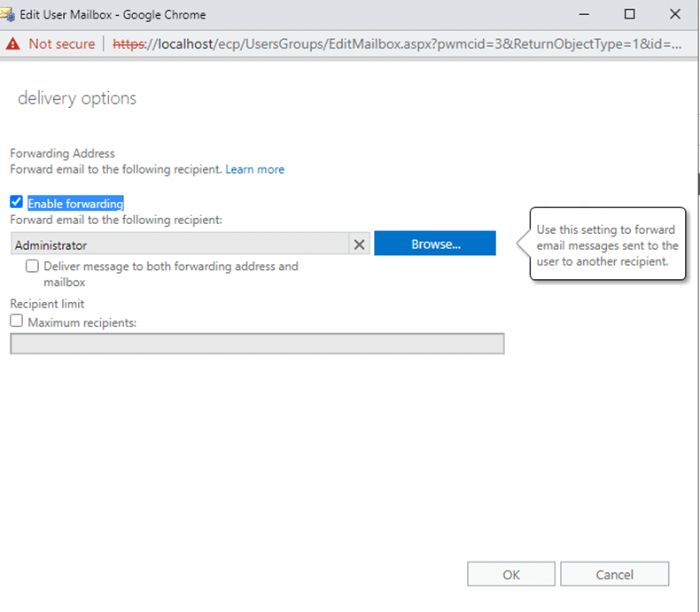Image resolution: width=700 pixels, height=612 pixels.
Task: Close the Edit User Mailbox window
Action: pos(675,14)
